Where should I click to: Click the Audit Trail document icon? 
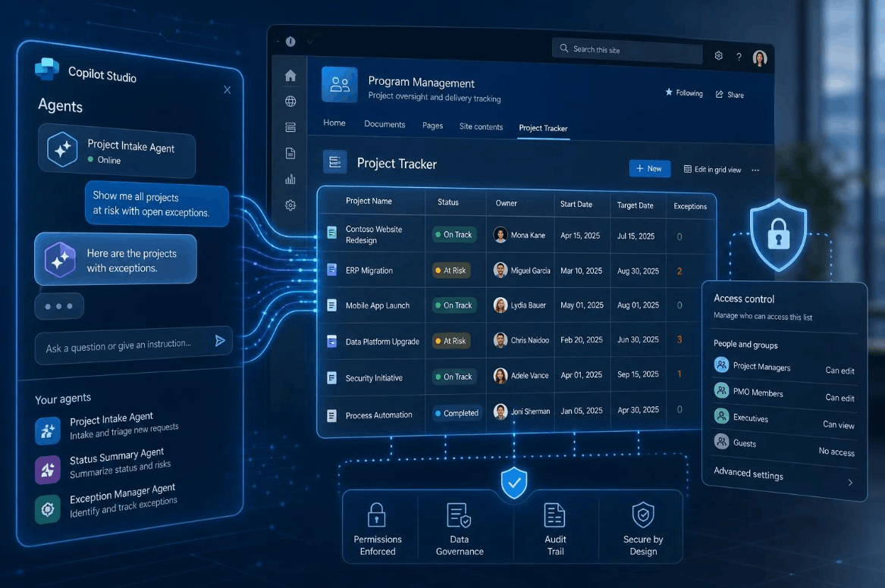pos(554,515)
